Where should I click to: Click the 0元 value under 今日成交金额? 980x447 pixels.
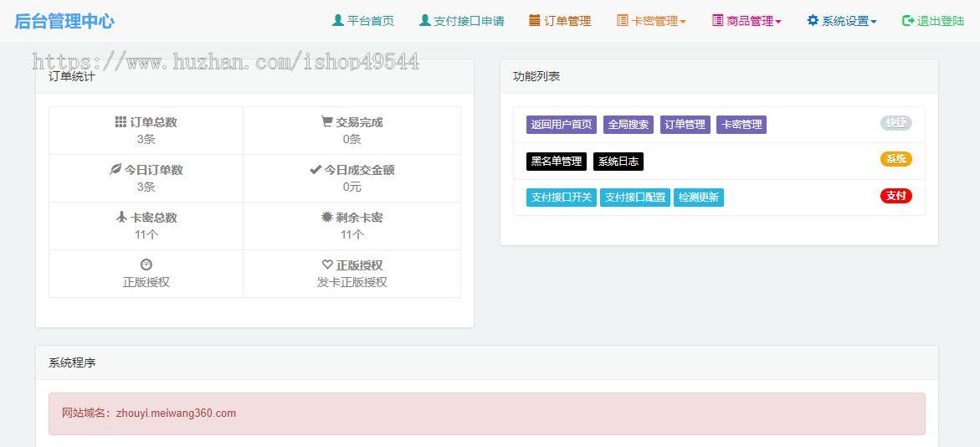[x=351, y=187]
